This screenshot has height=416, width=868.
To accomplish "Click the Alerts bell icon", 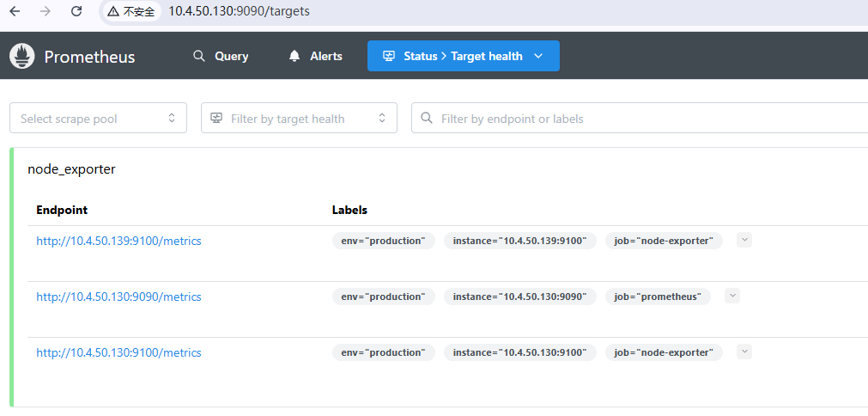I will (294, 56).
